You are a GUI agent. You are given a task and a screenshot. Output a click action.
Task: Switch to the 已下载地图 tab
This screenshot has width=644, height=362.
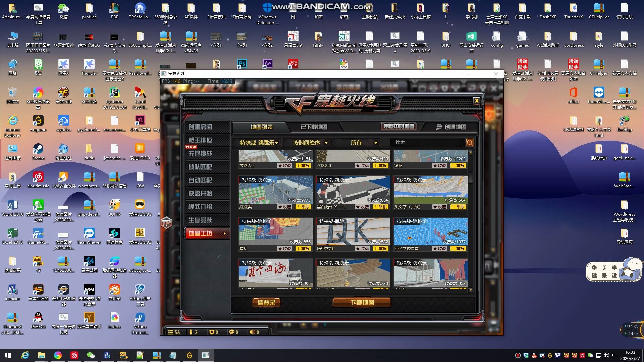coord(314,127)
